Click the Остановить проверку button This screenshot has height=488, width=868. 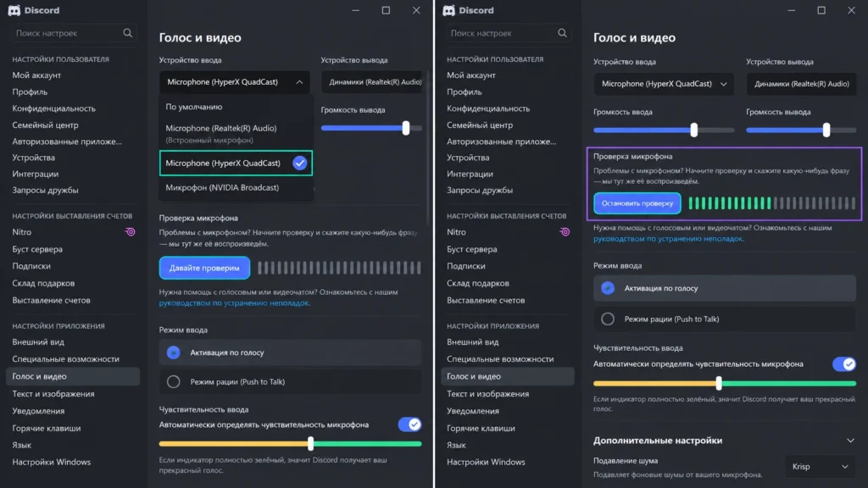pos(637,203)
